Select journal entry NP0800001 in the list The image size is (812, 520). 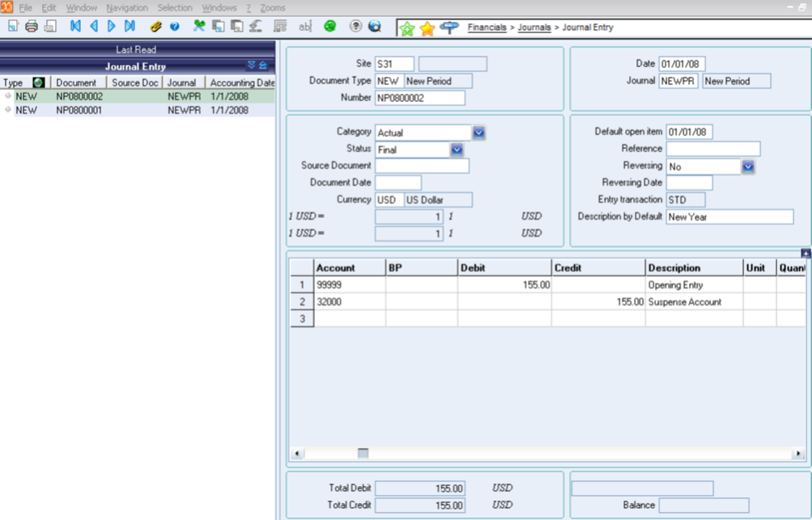(x=79, y=110)
